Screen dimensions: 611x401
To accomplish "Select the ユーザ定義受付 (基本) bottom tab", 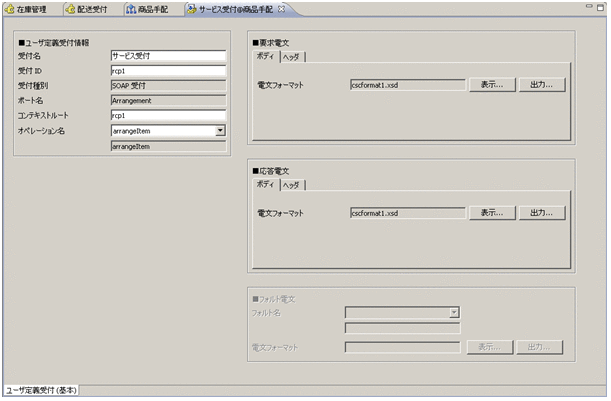I will tap(41, 390).
